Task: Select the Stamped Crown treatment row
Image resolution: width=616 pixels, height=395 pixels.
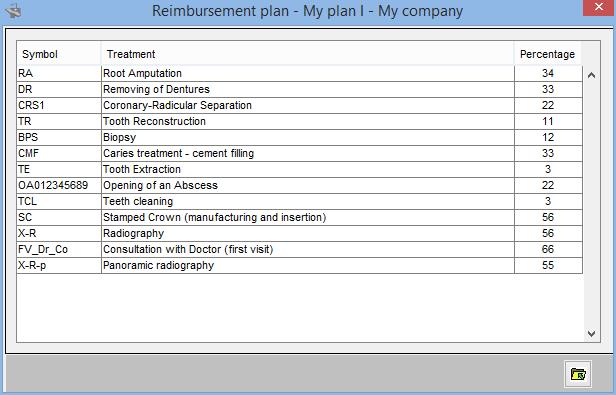Action: click(300, 217)
